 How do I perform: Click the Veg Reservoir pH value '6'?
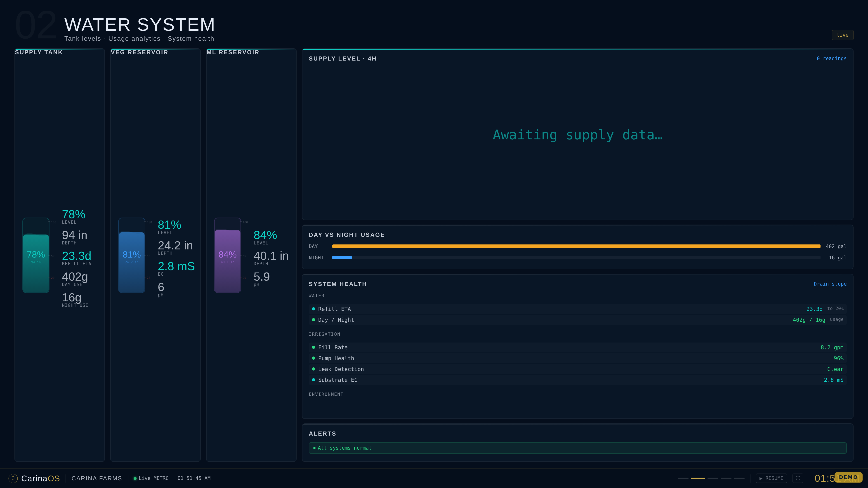tap(161, 287)
